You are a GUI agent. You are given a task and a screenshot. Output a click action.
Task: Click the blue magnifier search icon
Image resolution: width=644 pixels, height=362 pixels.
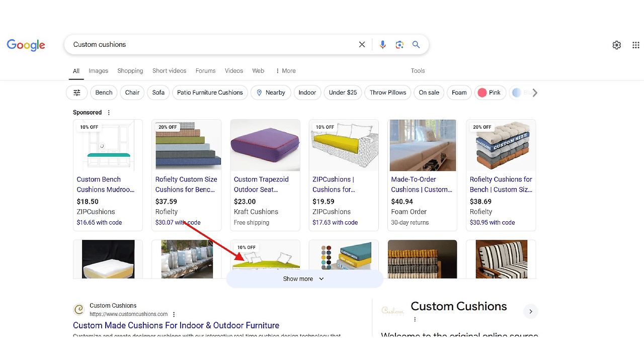(x=416, y=45)
